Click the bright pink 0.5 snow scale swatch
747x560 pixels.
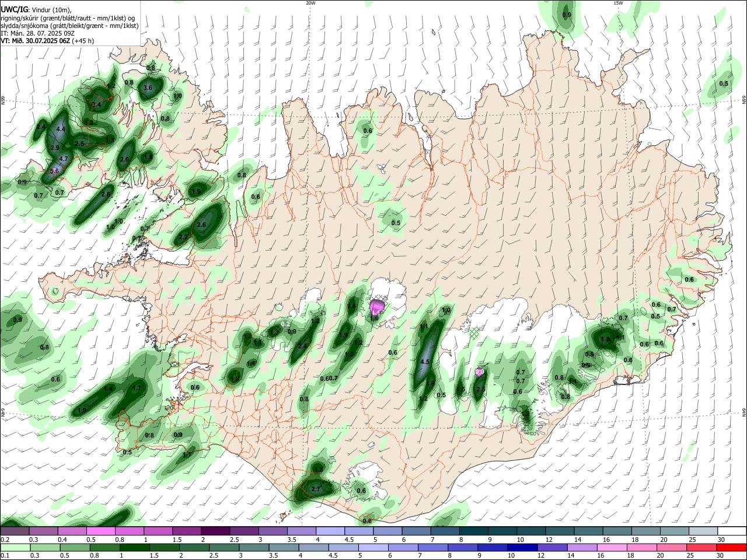pos(101,531)
